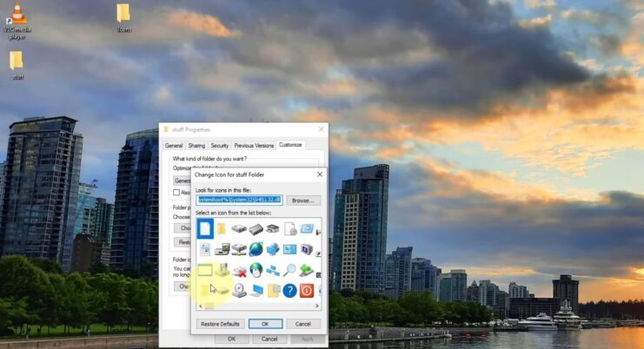Image resolution: width=644 pixels, height=349 pixels.
Task: Toggle the Also apply checkbox in stuff Properties
Action: [x=176, y=193]
